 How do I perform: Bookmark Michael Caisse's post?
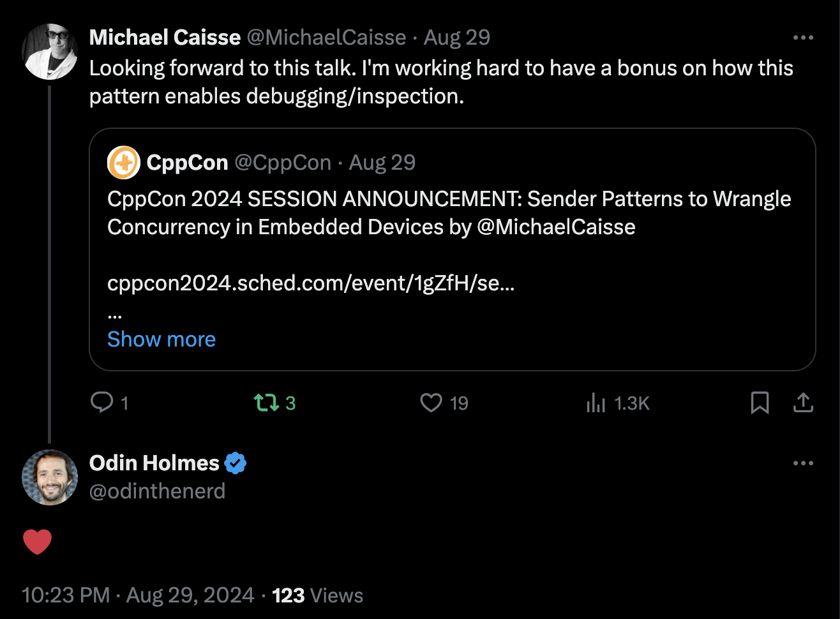[760, 403]
